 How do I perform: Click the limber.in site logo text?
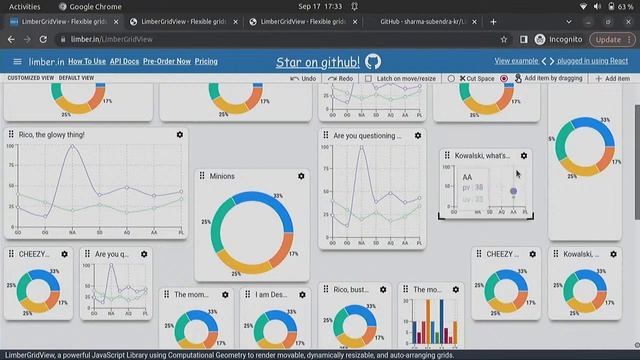click(x=46, y=62)
